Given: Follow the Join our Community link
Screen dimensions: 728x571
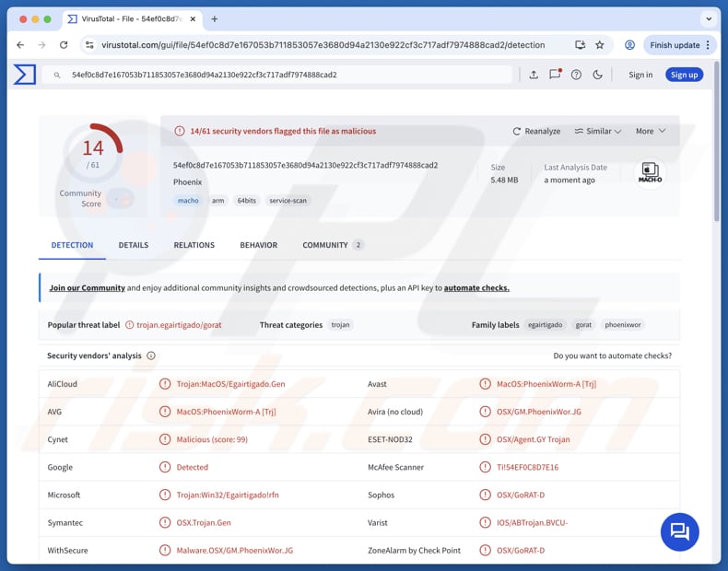Looking at the screenshot, I should point(88,288).
